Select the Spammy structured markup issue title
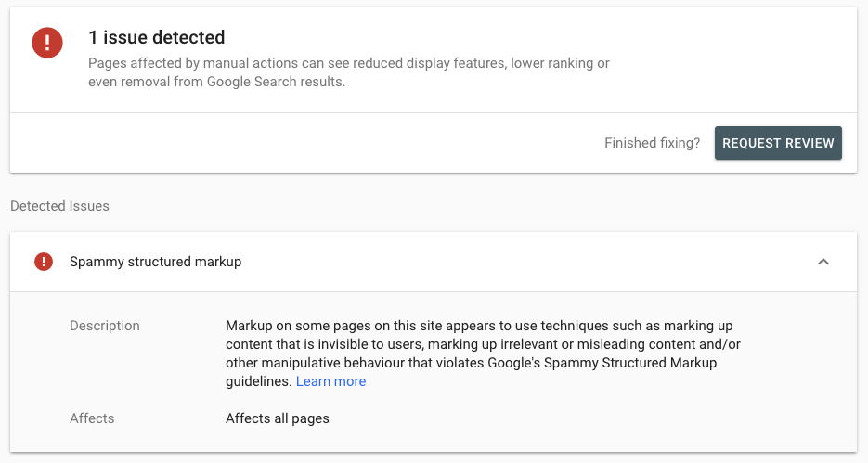Screen dimensions: 868x463 point(156,262)
